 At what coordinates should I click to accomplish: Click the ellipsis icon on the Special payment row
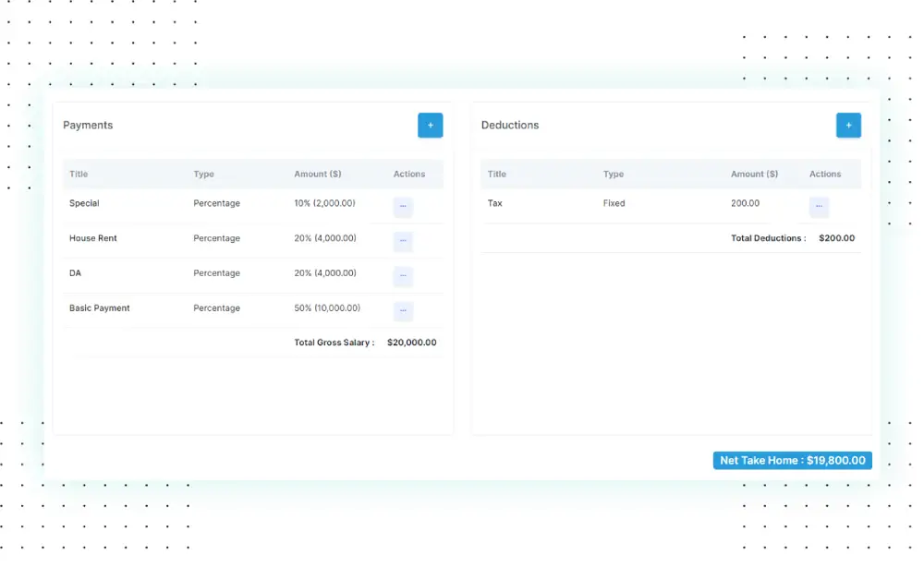[402, 206]
